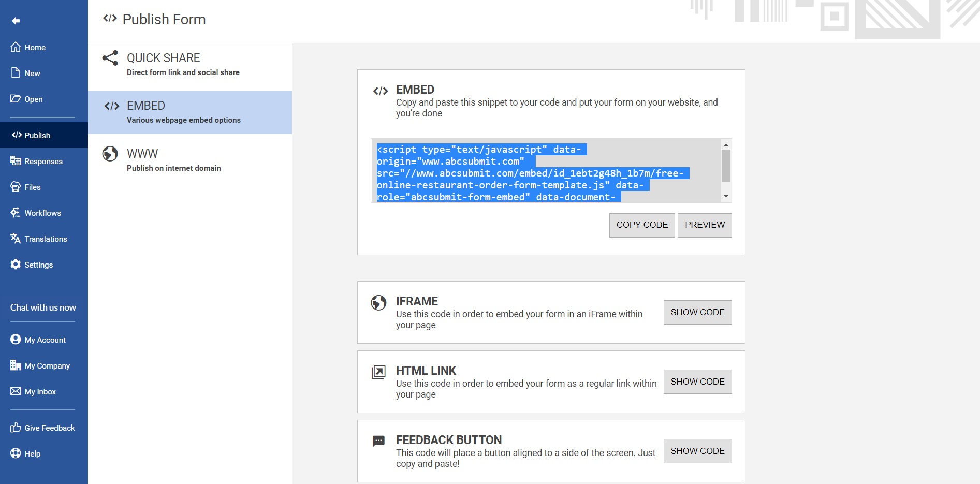The image size is (980, 484).
Task: Click the embed code scrollbar down arrow
Action: pyautogui.click(x=726, y=197)
